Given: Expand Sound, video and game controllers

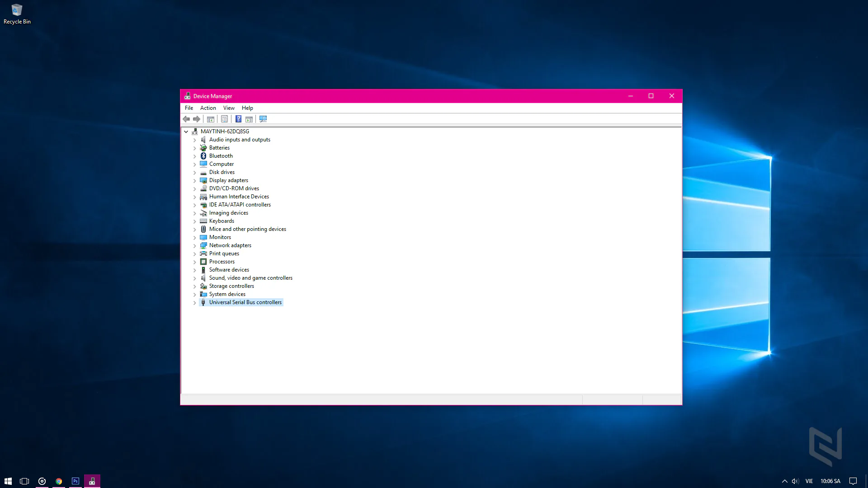Looking at the screenshot, I should pos(195,278).
